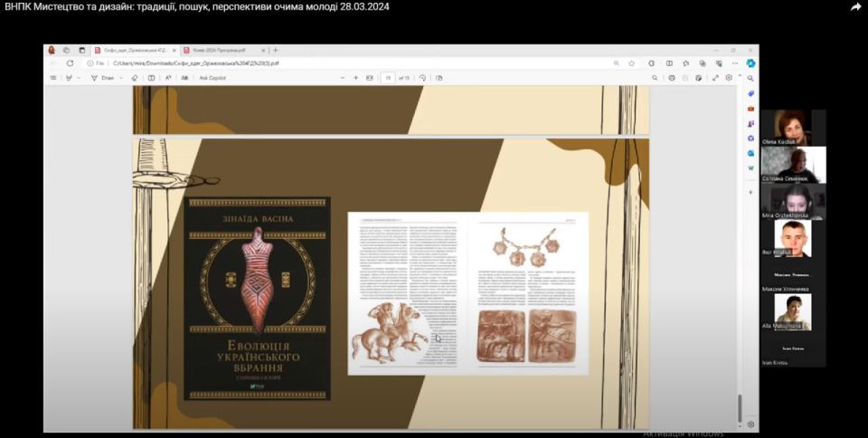Toggle the PDF table of contents sidebar
The height and width of the screenshot is (438, 868).
point(53,78)
